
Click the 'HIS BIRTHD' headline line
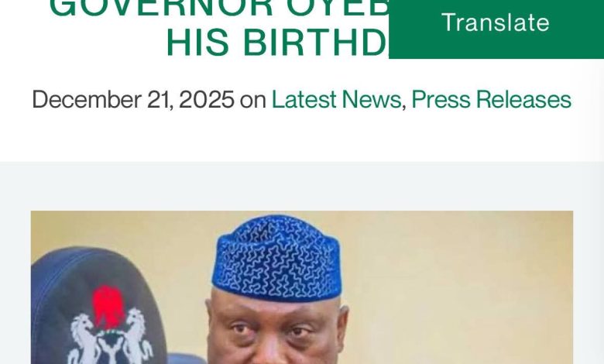point(276,43)
